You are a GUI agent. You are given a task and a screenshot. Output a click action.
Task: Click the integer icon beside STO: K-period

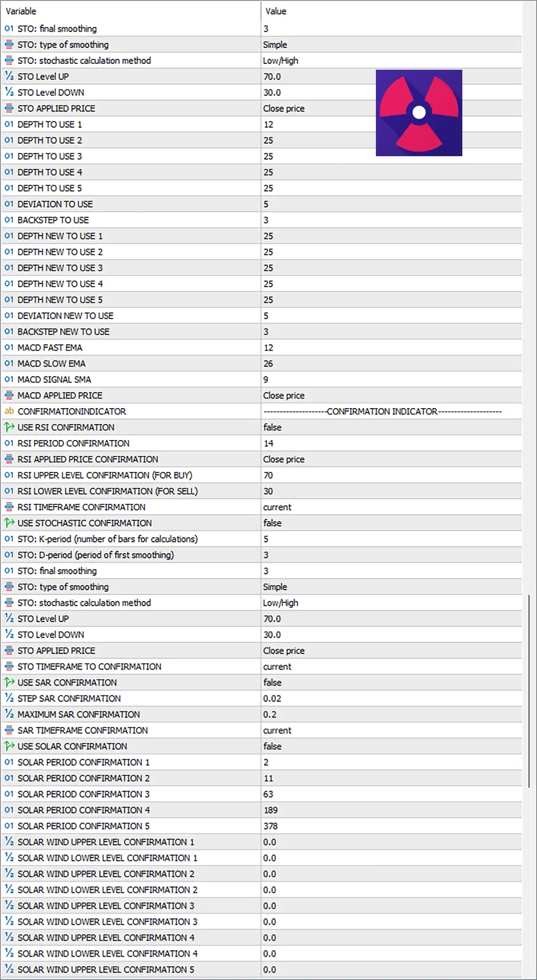click(9, 539)
